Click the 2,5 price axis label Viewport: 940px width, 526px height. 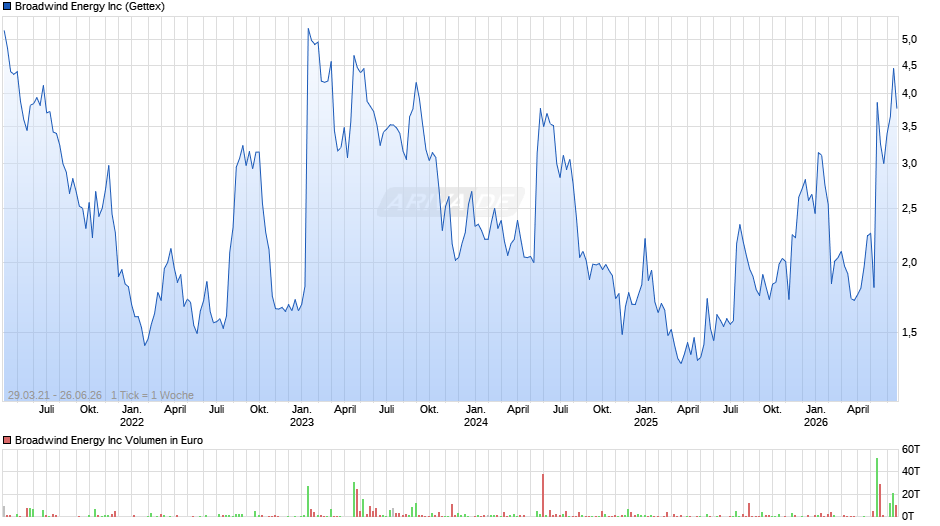click(x=909, y=209)
